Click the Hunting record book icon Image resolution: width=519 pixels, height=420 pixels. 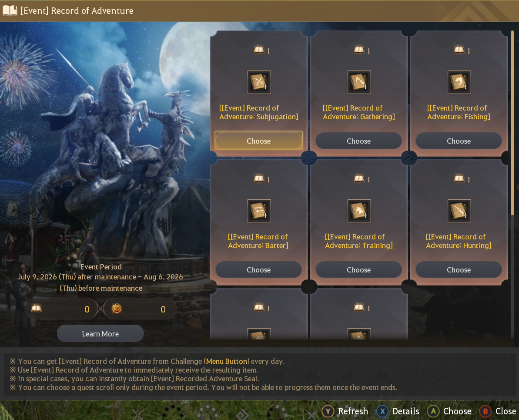(459, 211)
